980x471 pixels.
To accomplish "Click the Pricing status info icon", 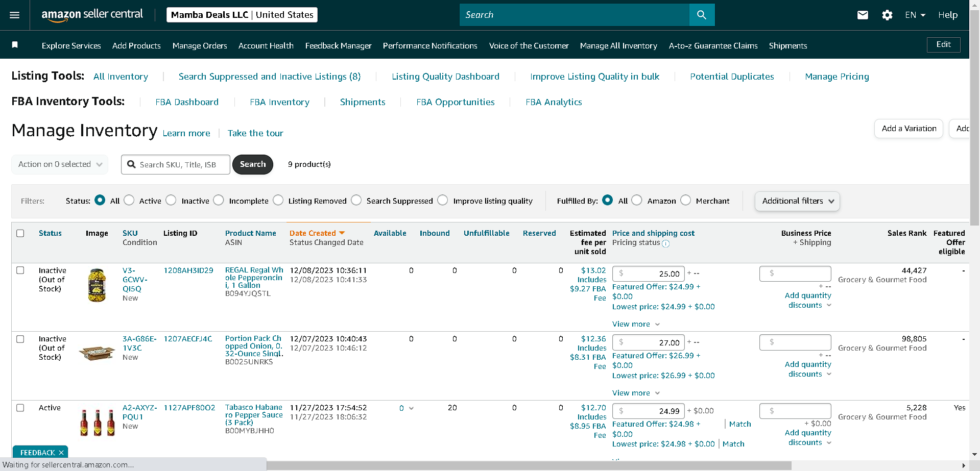I will click(x=666, y=244).
